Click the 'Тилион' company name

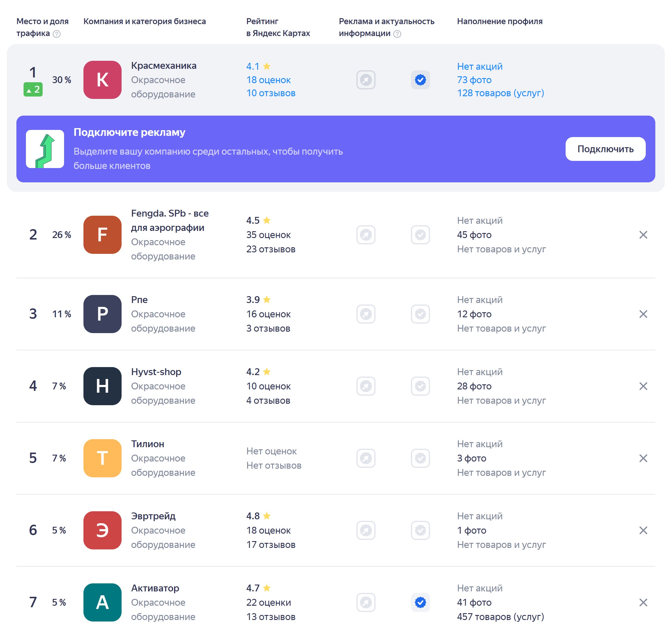[x=148, y=444]
